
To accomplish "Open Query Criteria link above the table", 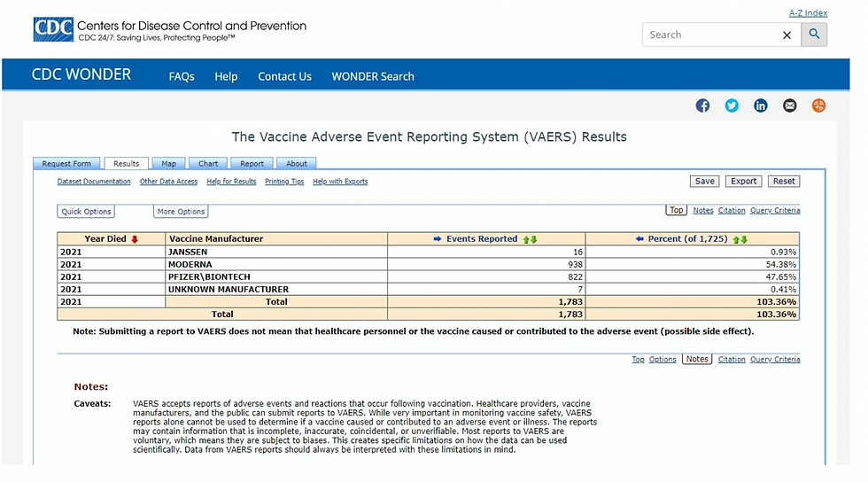I will 775,211.
